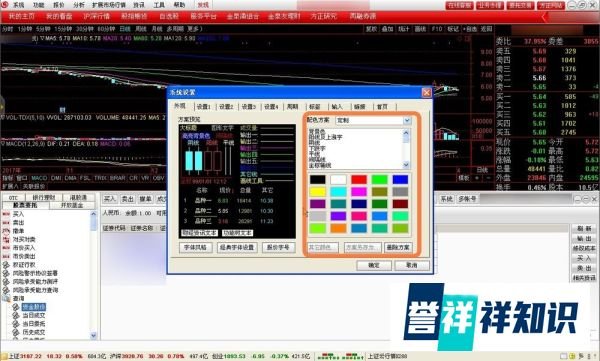Click the 卖出 toolbar button in trade panel
The height and width of the screenshot is (361, 600).
127,199
